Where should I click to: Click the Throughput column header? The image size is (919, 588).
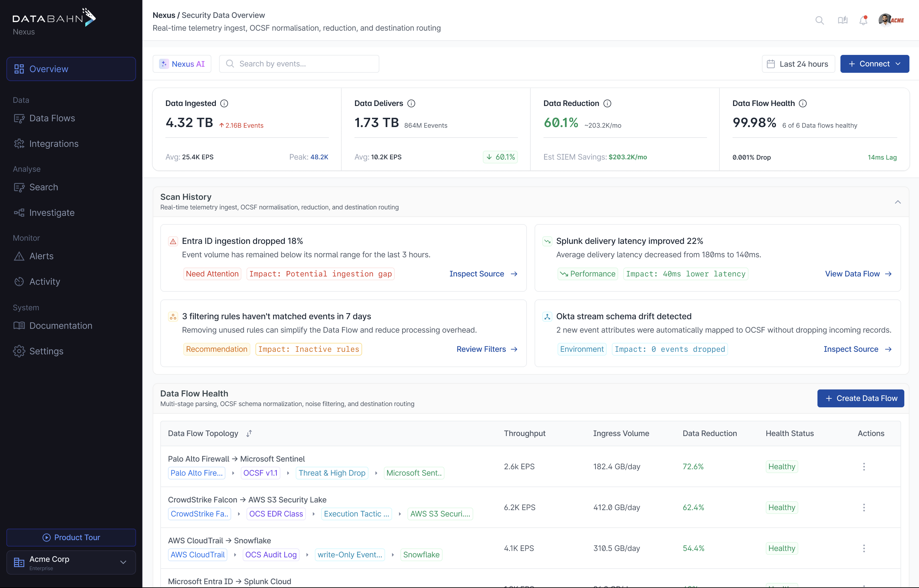[x=524, y=433]
